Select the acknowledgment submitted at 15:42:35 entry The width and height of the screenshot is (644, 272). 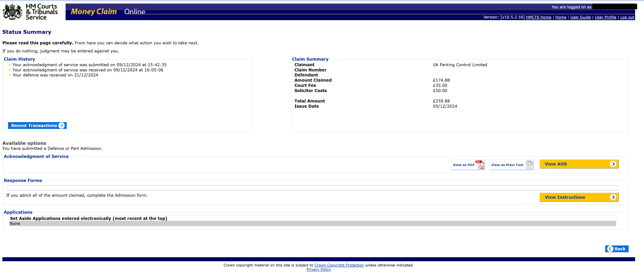coord(90,65)
